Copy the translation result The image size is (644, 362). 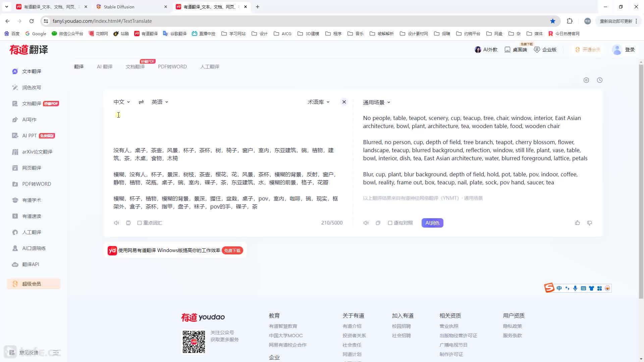point(378,223)
